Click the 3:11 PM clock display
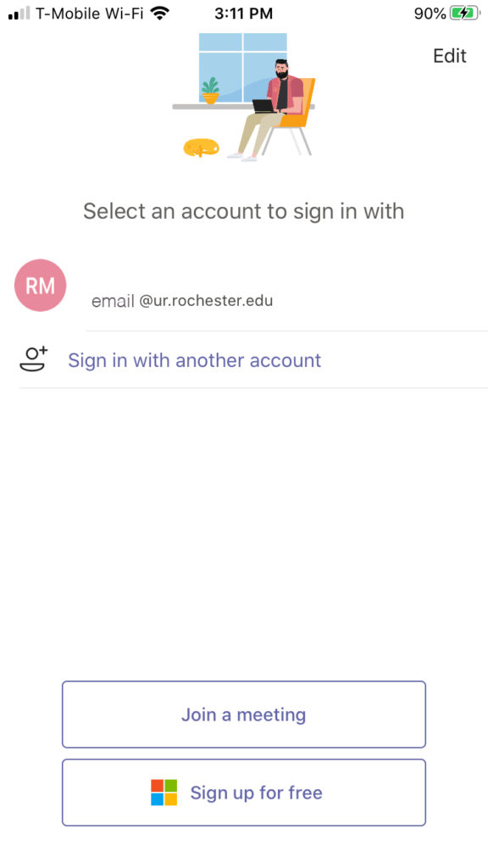The image size is (488, 868). [x=244, y=13]
